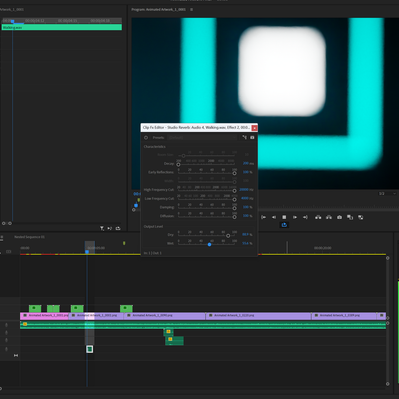The image size is (399, 399).
Task: Step back one frame in Program monitor
Action: tap(274, 217)
